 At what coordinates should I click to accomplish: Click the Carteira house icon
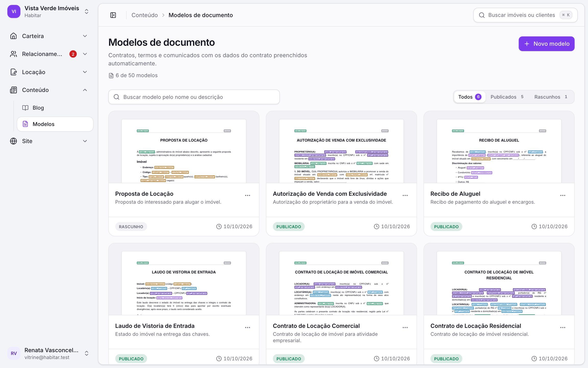click(14, 36)
